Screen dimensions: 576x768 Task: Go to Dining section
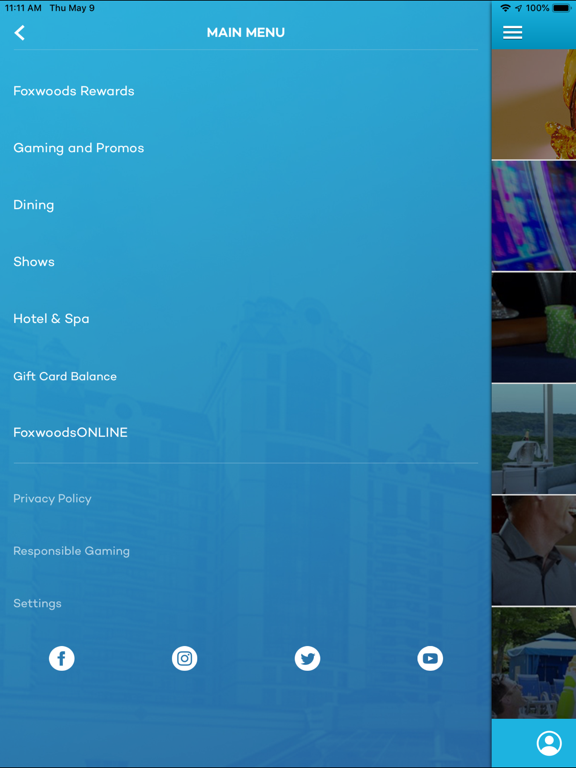click(33, 205)
